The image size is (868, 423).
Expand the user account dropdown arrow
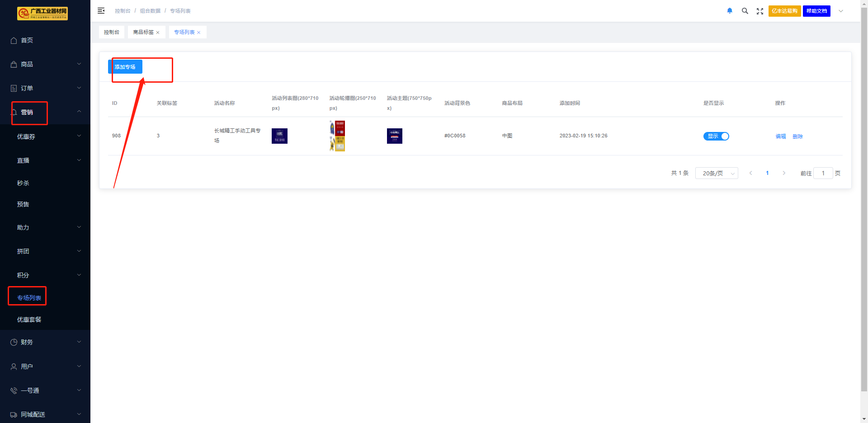[841, 11]
